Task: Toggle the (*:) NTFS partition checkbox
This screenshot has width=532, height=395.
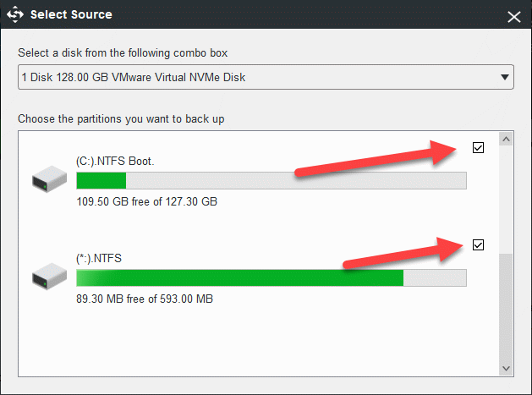Action: click(x=478, y=245)
